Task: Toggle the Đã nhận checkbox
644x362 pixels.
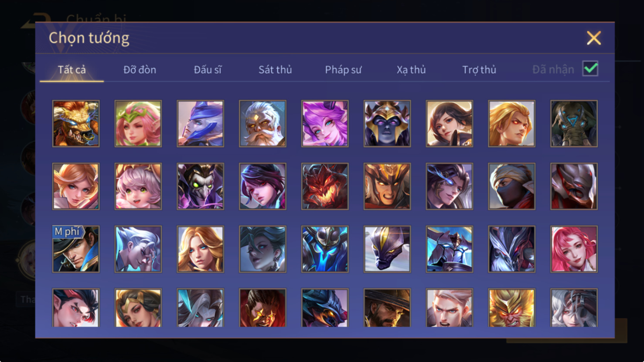Action: coord(590,69)
